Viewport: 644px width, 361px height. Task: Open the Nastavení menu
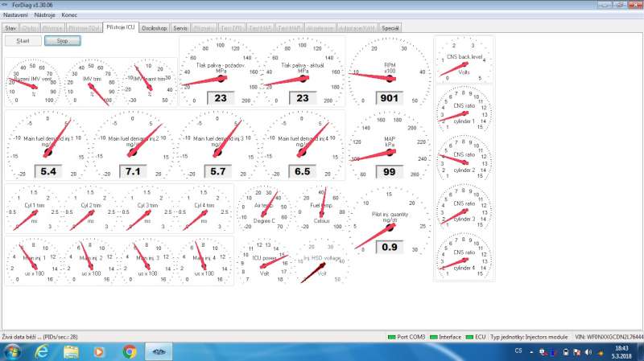pos(16,15)
